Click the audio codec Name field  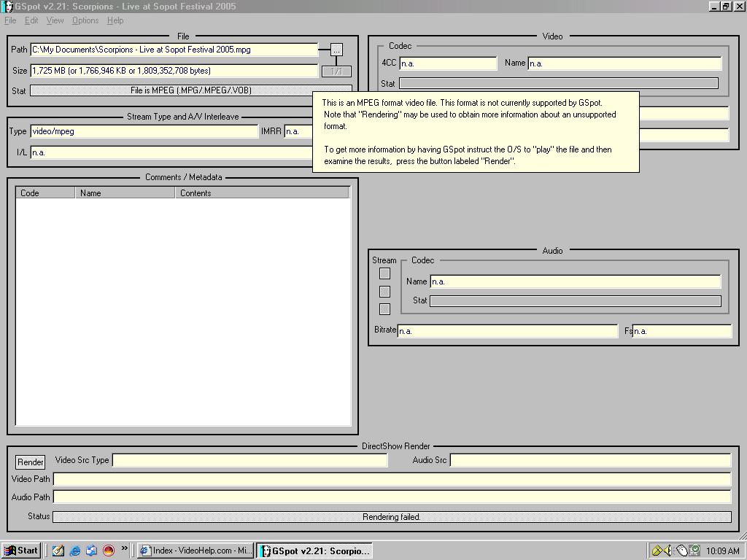tap(576, 281)
